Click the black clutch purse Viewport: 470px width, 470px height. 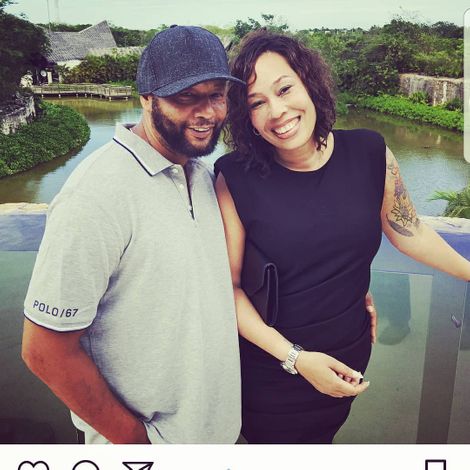point(263,286)
